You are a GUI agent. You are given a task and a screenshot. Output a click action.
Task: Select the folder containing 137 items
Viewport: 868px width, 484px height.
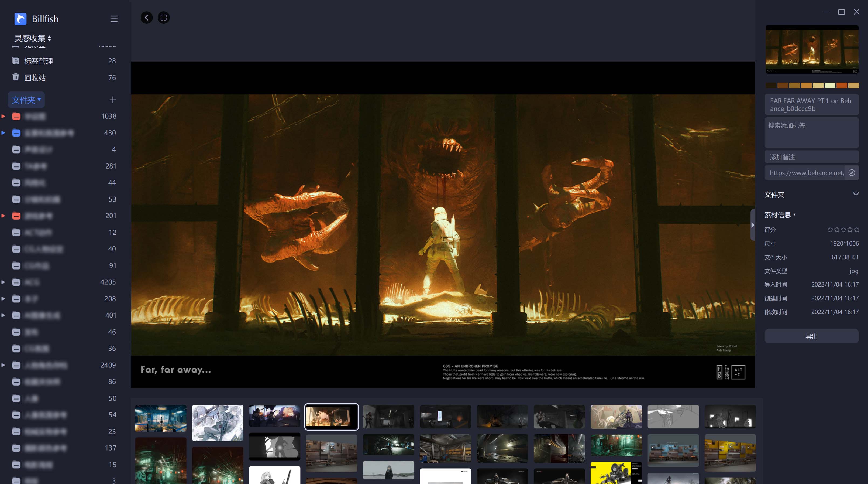point(64,448)
